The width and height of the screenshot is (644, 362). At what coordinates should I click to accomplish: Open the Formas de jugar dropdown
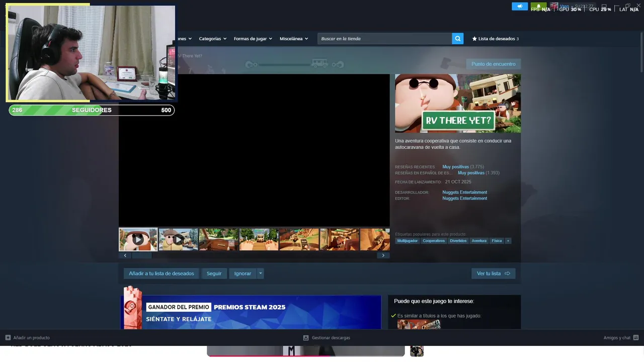[x=253, y=39]
